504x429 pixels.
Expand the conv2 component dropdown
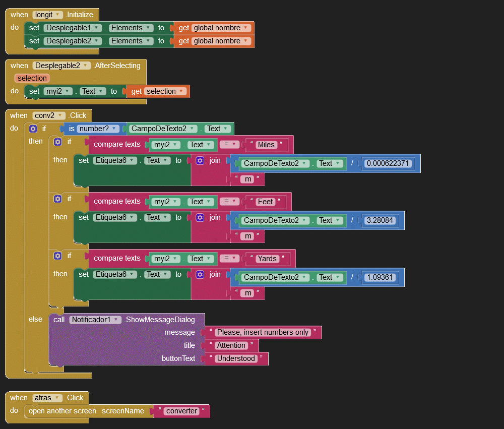pos(61,116)
